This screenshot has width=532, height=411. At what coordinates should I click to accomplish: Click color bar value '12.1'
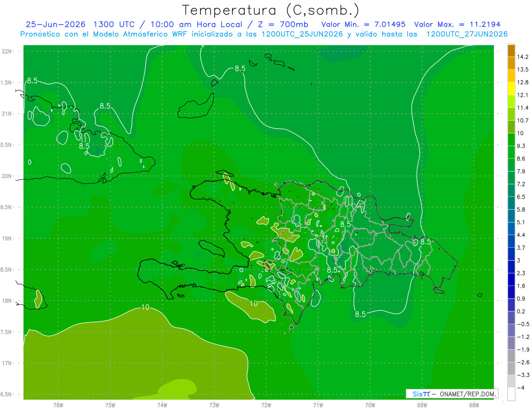[x=523, y=95]
